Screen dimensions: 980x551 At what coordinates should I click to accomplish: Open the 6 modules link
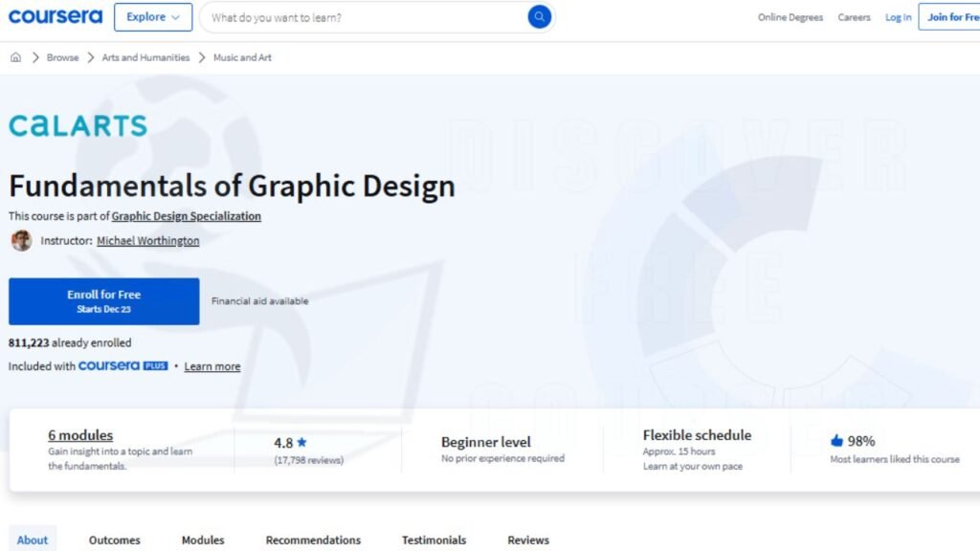coord(80,435)
